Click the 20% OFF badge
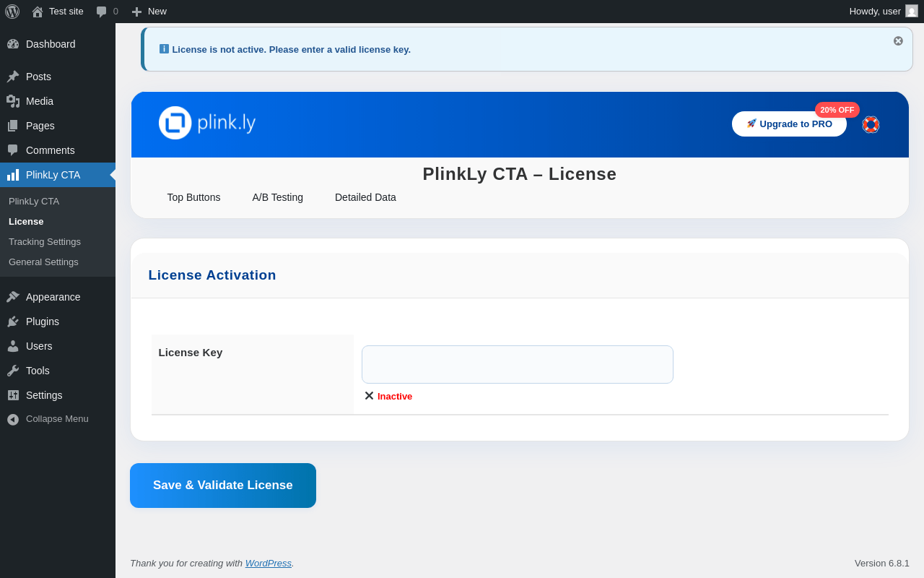 pyautogui.click(x=837, y=110)
